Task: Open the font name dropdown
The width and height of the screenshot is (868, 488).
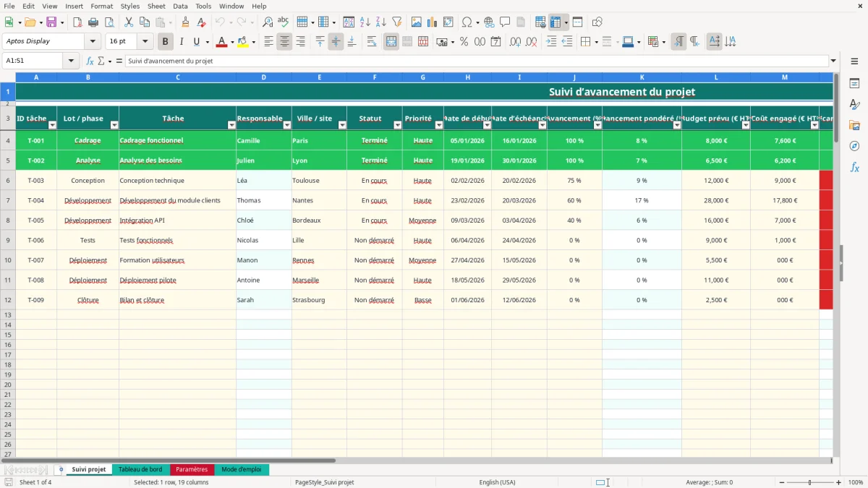Action: 93,41
